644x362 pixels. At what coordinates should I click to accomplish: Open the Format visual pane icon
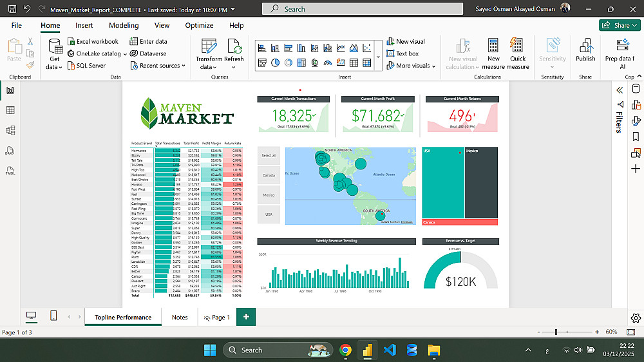pyautogui.click(x=636, y=121)
